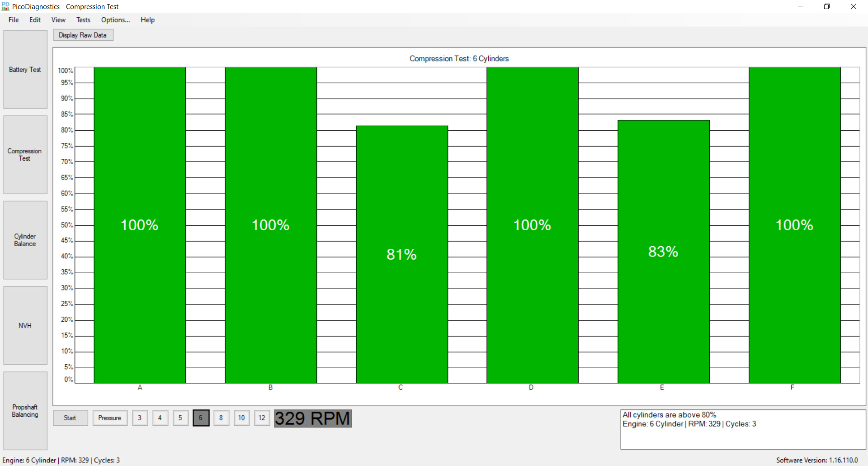868x466 pixels.
Task: Choose the 8 cylinder option
Action: tap(221, 418)
